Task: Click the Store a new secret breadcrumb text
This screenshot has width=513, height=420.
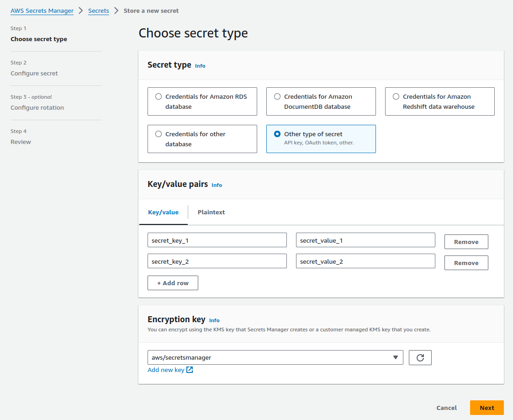Action: click(x=151, y=11)
